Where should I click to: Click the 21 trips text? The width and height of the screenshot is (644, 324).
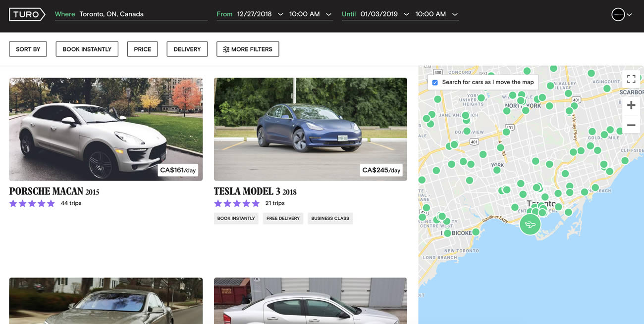pyautogui.click(x=275, y=203)
